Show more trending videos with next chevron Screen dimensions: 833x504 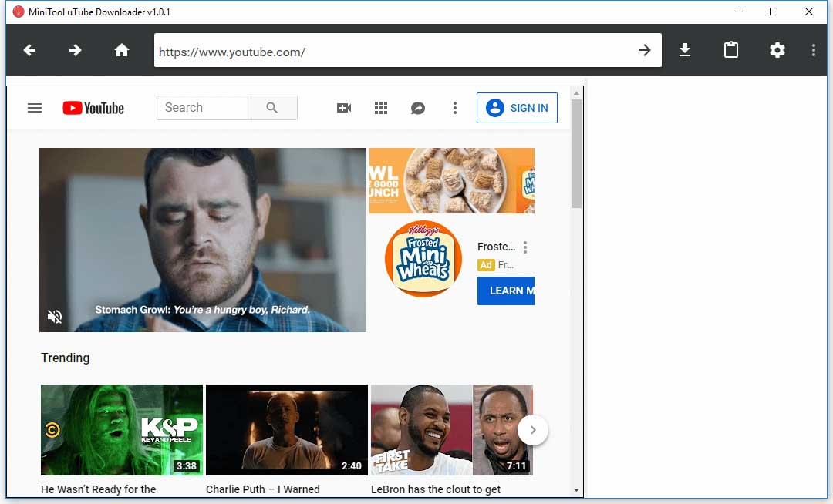click(533, 431)
